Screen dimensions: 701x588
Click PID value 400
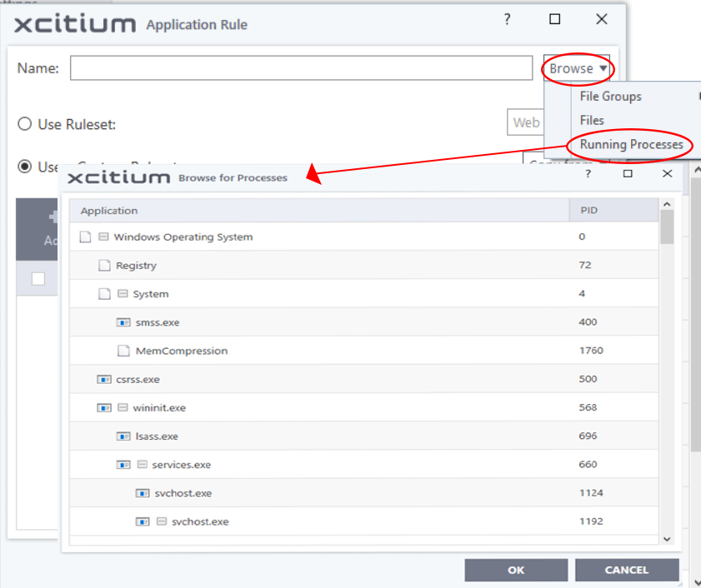(x=588, y=322)
